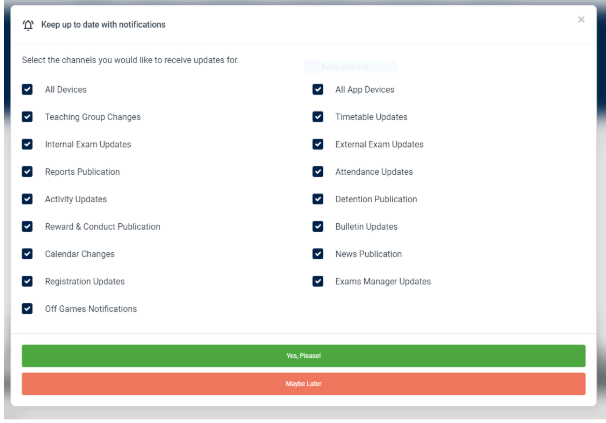Toggle the All App Devices checkbox
The width and height of the screenshot is (606, 423).
(318, 90)
